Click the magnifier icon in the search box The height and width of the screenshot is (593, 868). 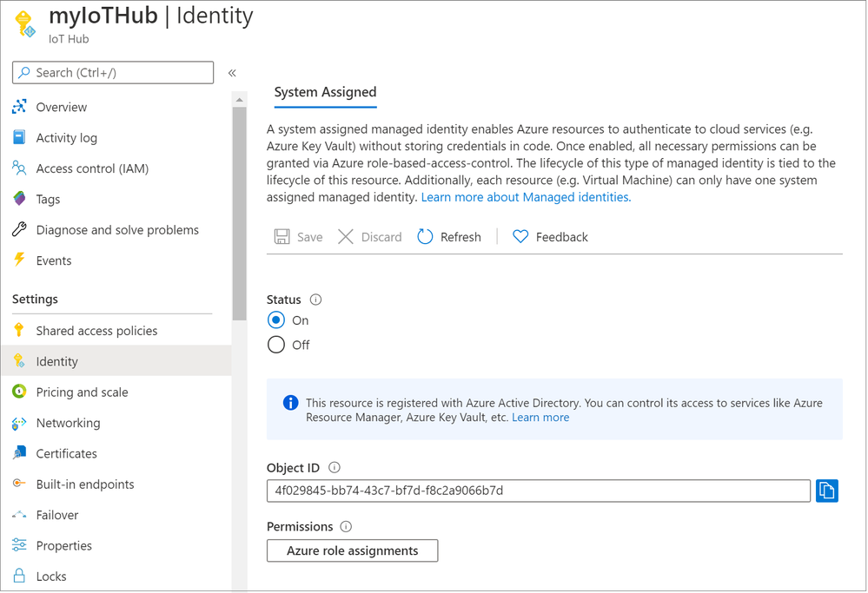(x=24, y=72)
